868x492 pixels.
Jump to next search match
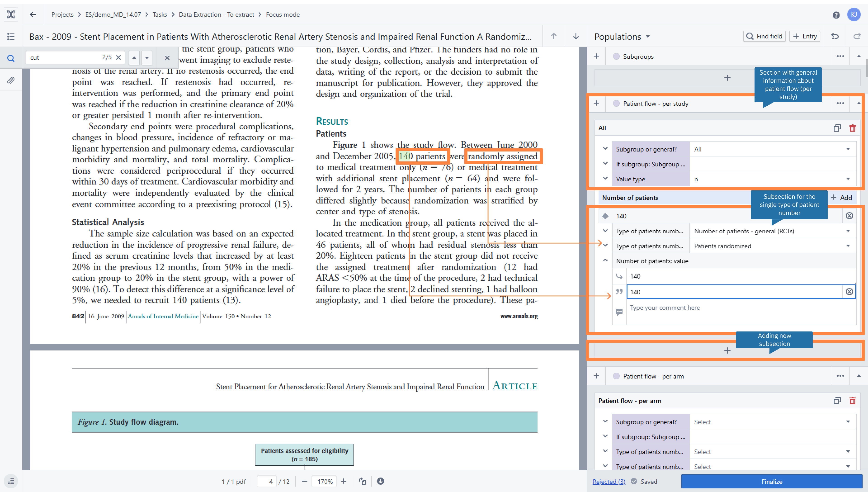pos(147,57)
